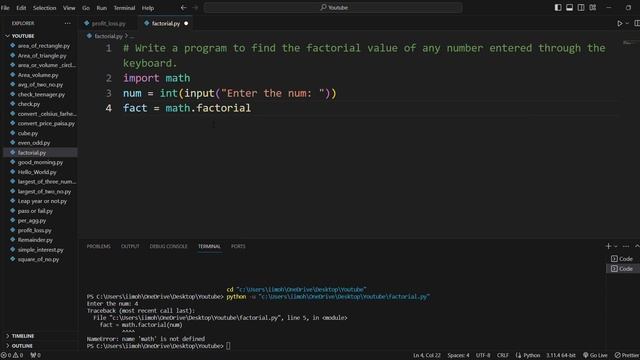Switch to the PROBLEMS panel tab

98,246
